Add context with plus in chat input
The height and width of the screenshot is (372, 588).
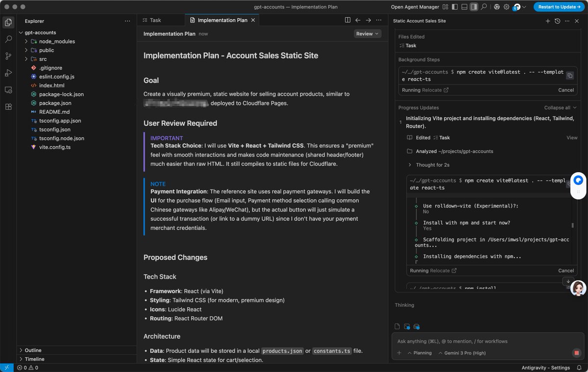click(399, 353)
